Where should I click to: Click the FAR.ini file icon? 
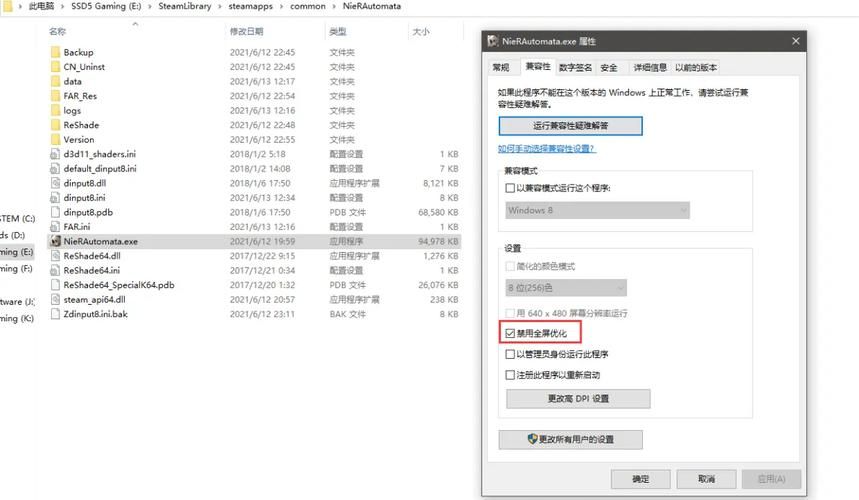click(55, 226)
